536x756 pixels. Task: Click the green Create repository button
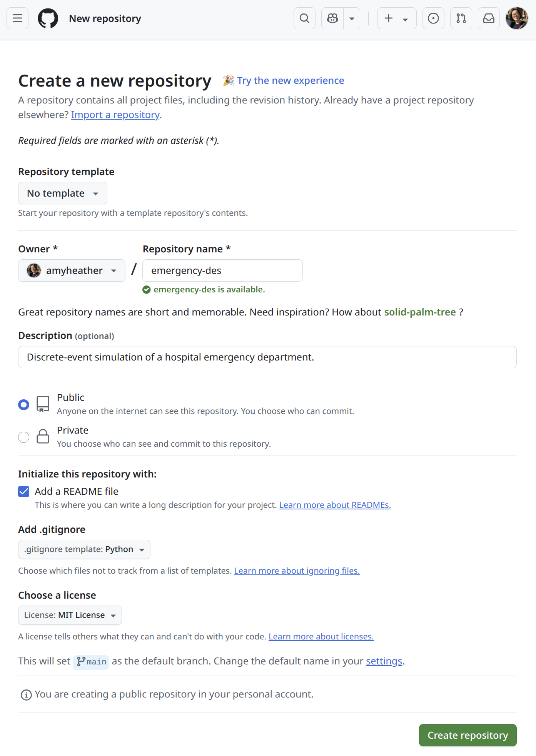click(x=468, y=735)
